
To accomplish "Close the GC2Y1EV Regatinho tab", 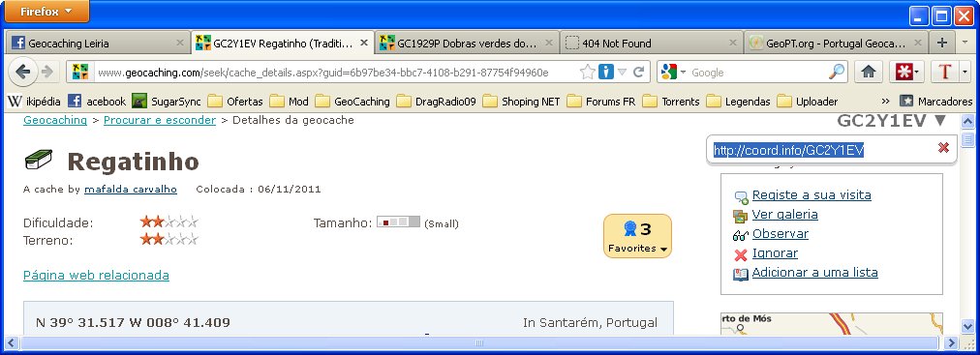I will [364, 44].
